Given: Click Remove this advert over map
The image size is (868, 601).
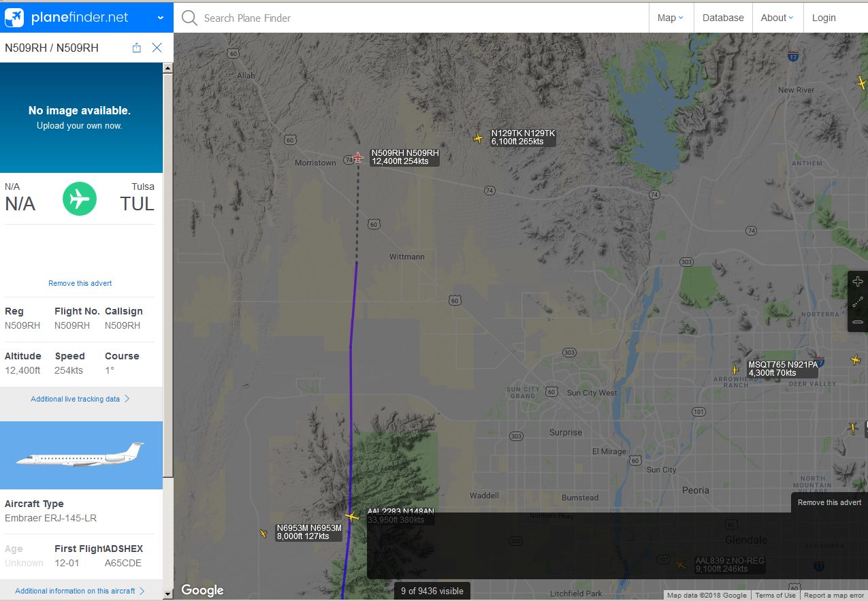Looking at the screenshot, I should [829, 502].
